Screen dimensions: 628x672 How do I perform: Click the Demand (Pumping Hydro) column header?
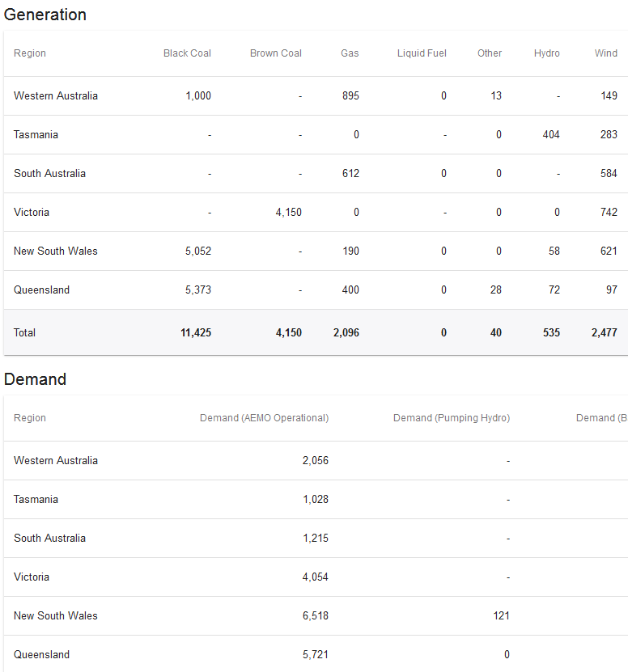coord(452,418)
